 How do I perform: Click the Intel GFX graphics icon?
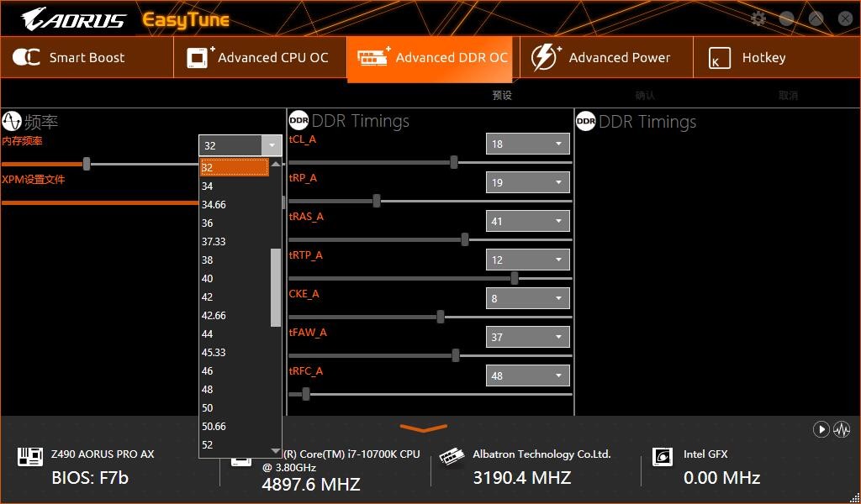(x=663, y=456)
